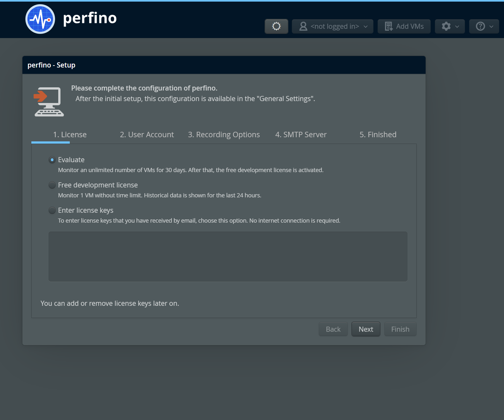Choose the Enter license keys radio button
Image resolution: width=504 pixels, height=420 pixels.
(x=52, y=210)
